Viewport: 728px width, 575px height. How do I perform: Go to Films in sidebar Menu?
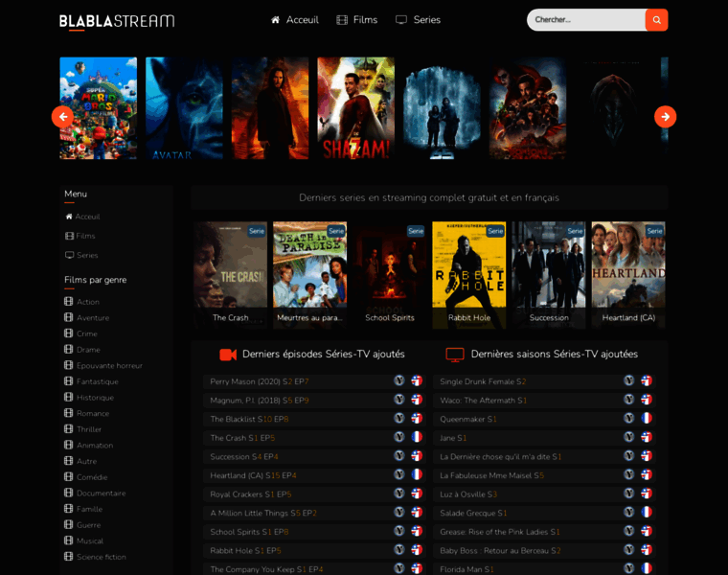coord(85,236)
